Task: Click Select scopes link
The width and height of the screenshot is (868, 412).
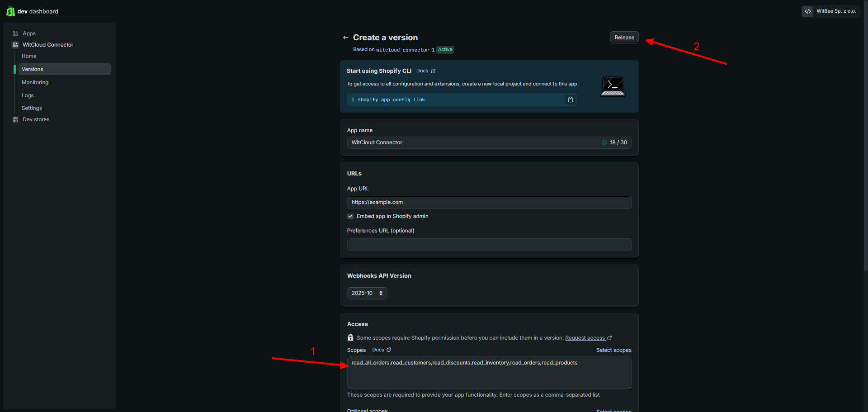Action: (x=613, y=350)
